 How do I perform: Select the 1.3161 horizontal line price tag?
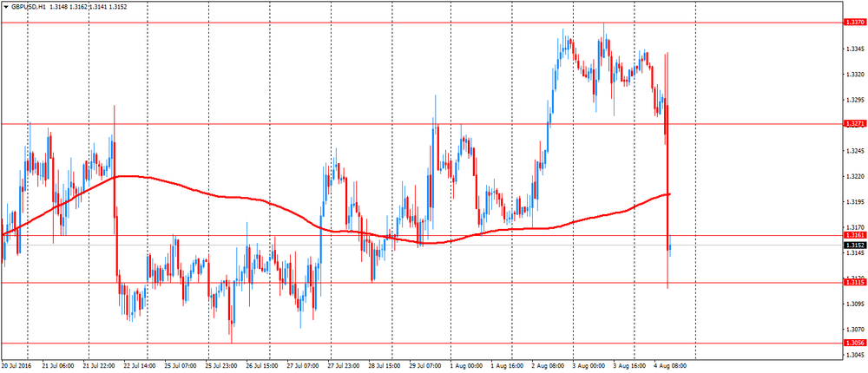(x=853, y=235)
